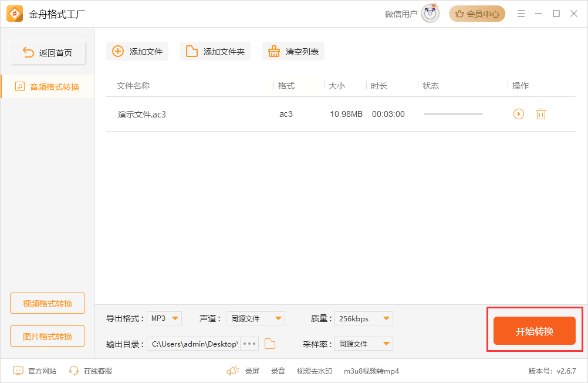Screen dimensions: 588x383
Task: Click 添加文件 to add a file
Action: coord(137,51)
